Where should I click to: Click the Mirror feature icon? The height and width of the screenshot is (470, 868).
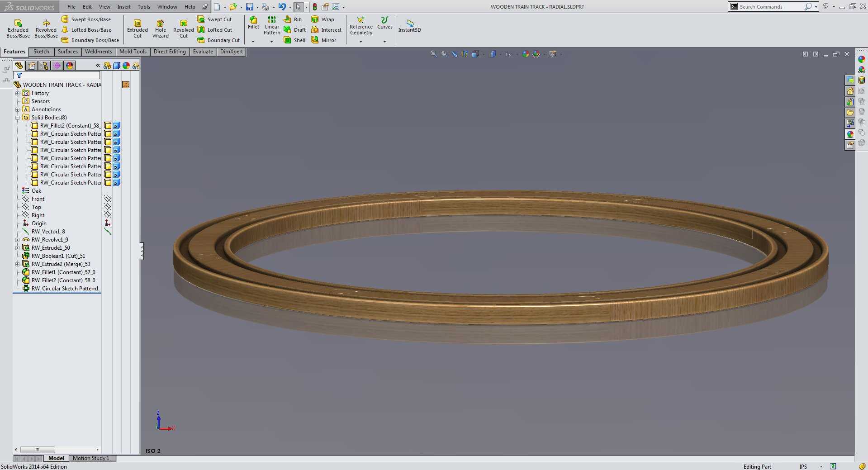[315, 40]
